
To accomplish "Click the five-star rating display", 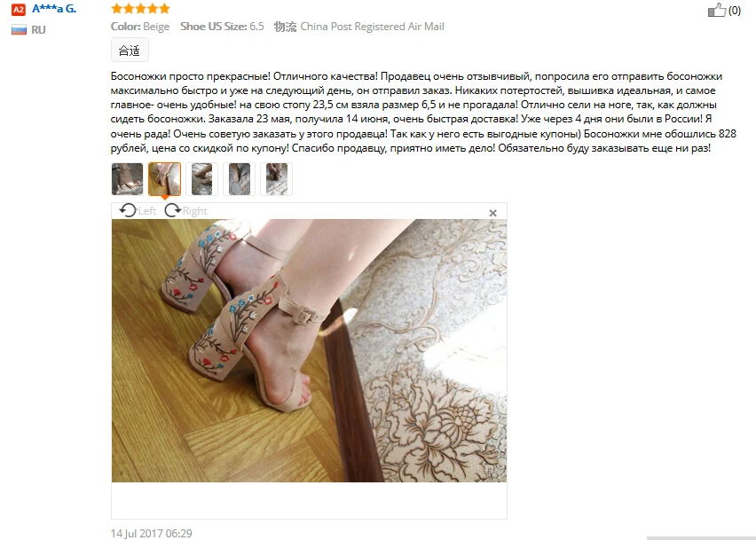I will 140,9.
